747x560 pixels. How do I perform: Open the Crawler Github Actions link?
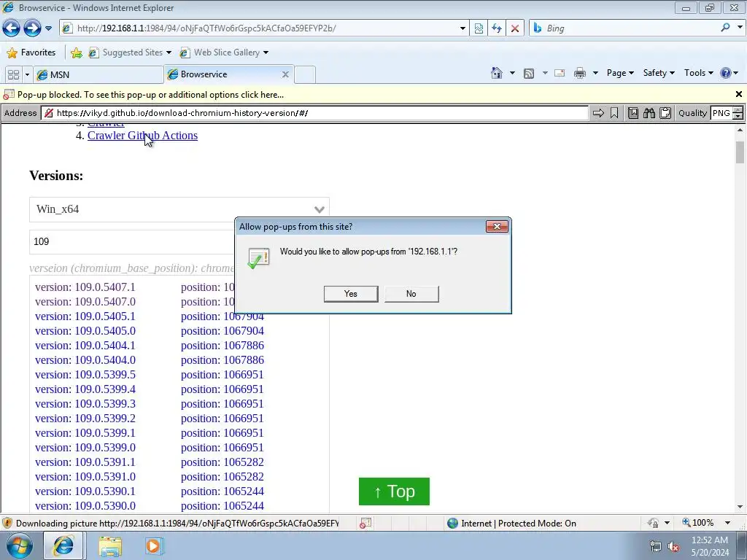[x=142, y=135]
